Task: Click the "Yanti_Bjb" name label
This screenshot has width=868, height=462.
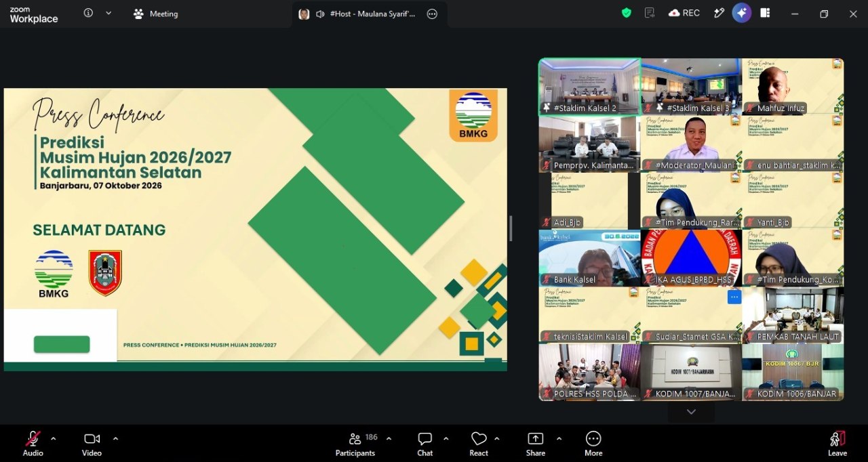Action: click(774, 222)
